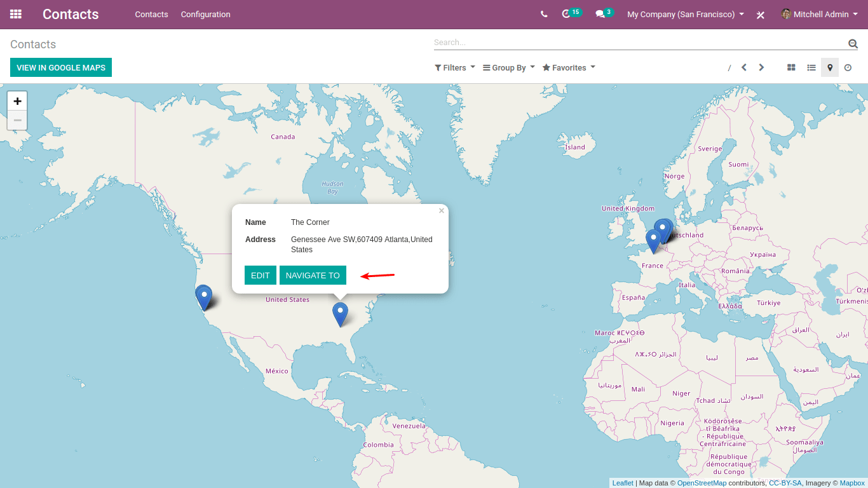Open the Configuration menu
The width and height of the screenshot is (868, 488).
[x=205, y=14]
